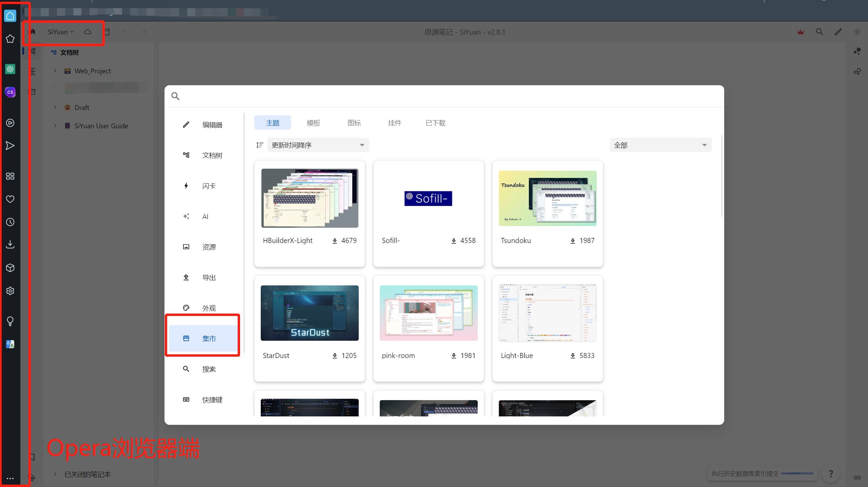The width and height of the screenshot is (868, 487).
Task: Click the sort order icon
Action: [260, 145]
